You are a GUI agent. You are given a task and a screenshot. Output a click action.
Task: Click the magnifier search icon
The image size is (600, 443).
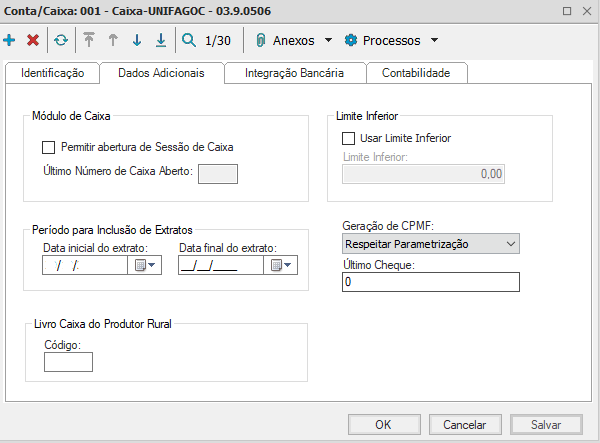(x=189, y=41)
